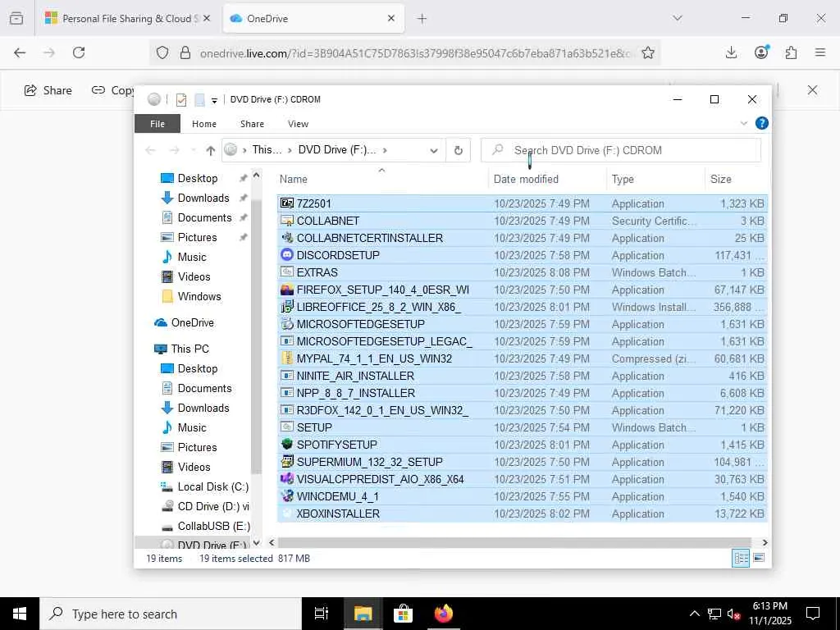Open Explorer Help with the question mark icon
The height and width of the screenshot is (630, 840).
[x=761, y=123]
